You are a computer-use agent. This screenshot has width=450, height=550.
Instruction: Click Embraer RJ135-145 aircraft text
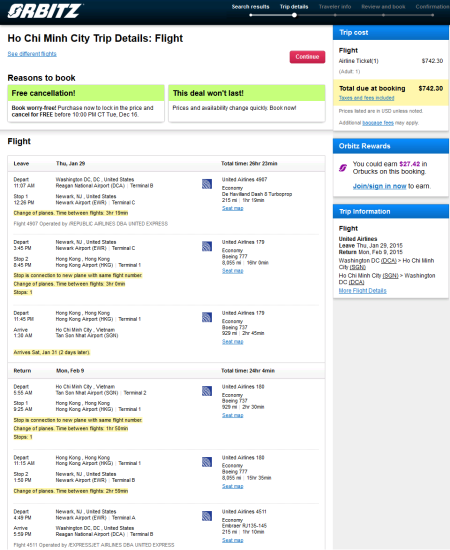[244, 526]
